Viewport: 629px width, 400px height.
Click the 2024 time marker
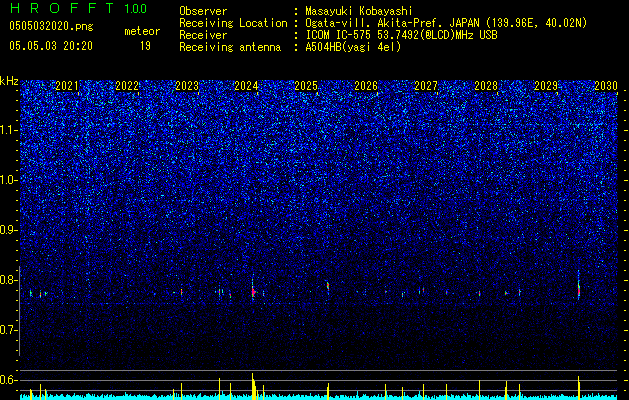coord(246,86)
